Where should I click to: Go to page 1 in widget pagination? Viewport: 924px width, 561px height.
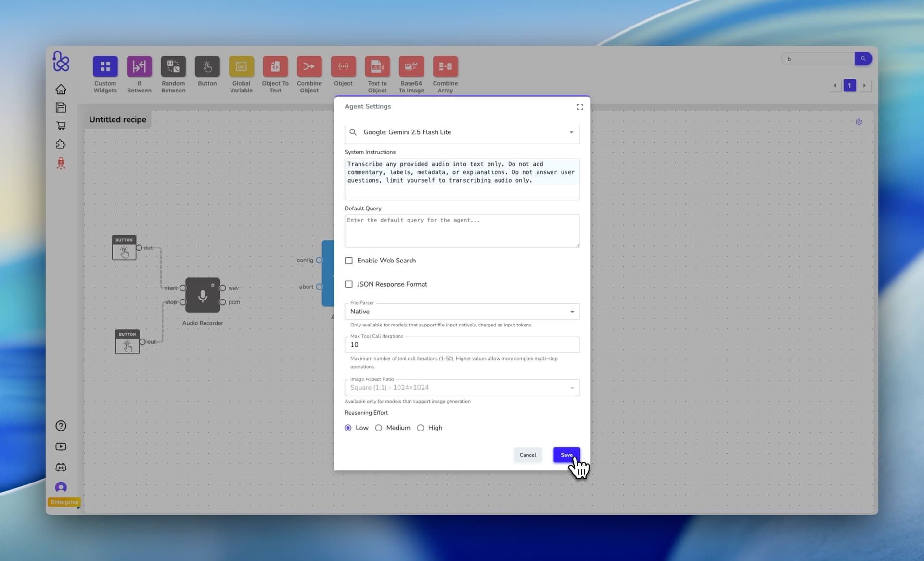tap(849, 86)
